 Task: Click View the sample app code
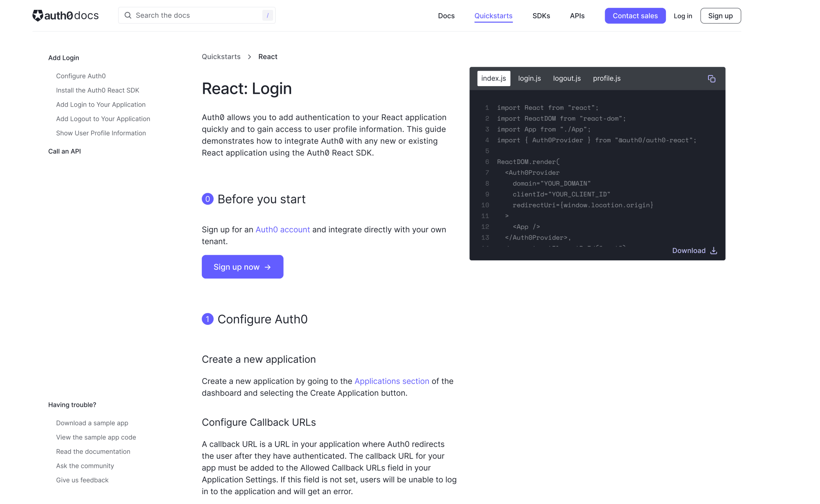(96, 438)
